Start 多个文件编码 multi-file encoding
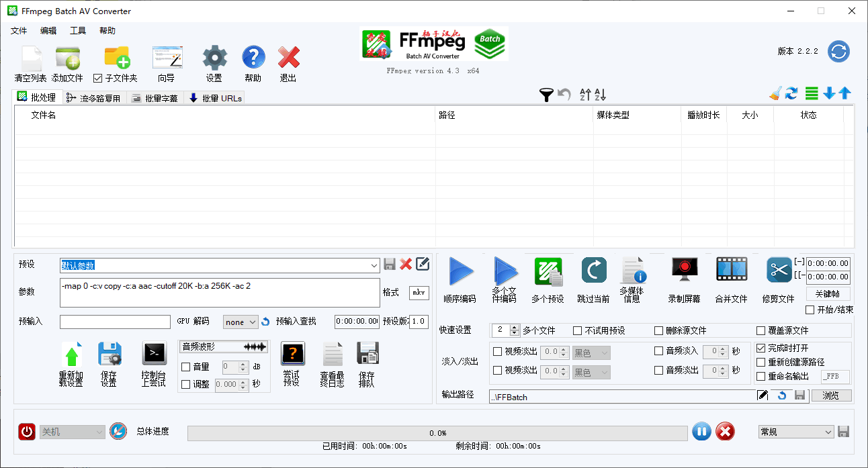Image resolution: width=868 pixels, height=468 pixels. tap(506, 271)
